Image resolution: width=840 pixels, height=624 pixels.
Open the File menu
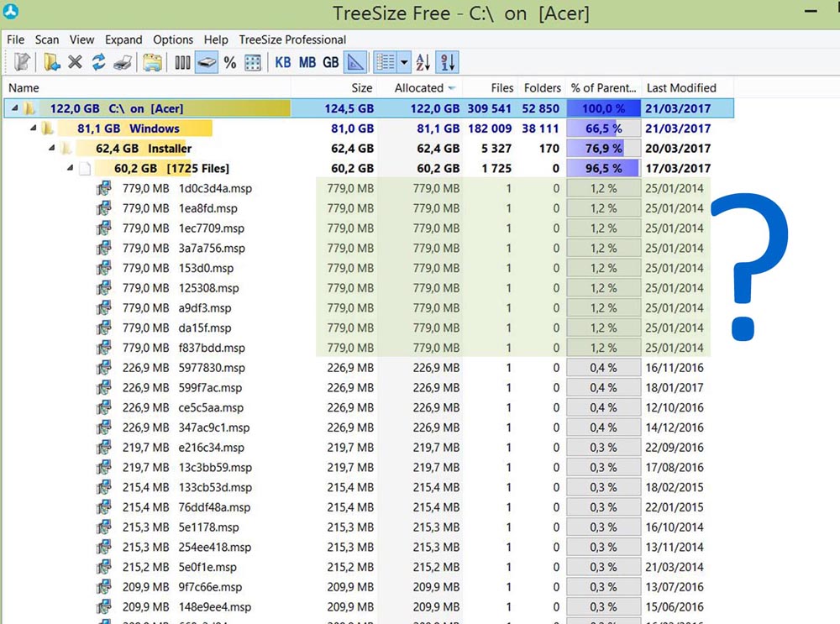tap(15, 39)
